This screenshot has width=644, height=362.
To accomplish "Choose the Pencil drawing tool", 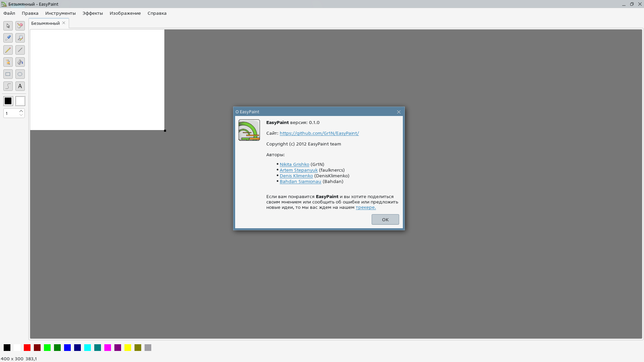I will 8,50.
